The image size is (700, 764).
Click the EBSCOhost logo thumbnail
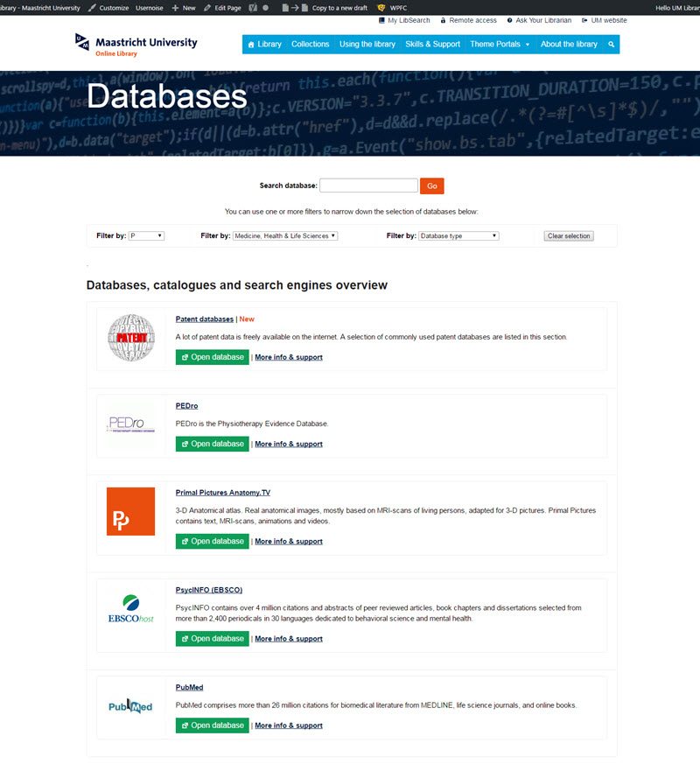coord(131,608)
